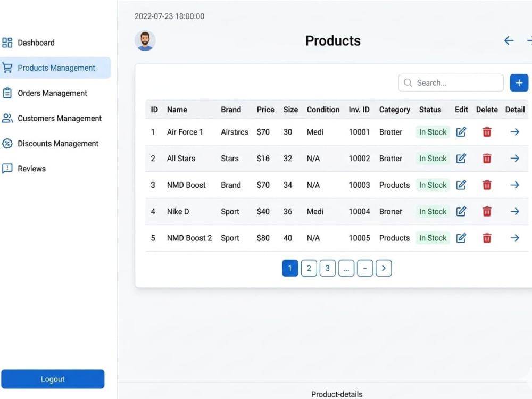Delete the NMD Boost 2 product
The width and height of the screenshot is (532, 399).
pyautogui.click(x=487, y=238)
